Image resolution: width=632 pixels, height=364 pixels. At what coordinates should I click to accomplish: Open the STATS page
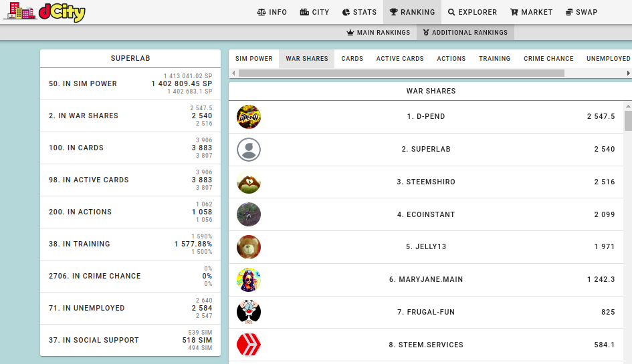[360, 12]
